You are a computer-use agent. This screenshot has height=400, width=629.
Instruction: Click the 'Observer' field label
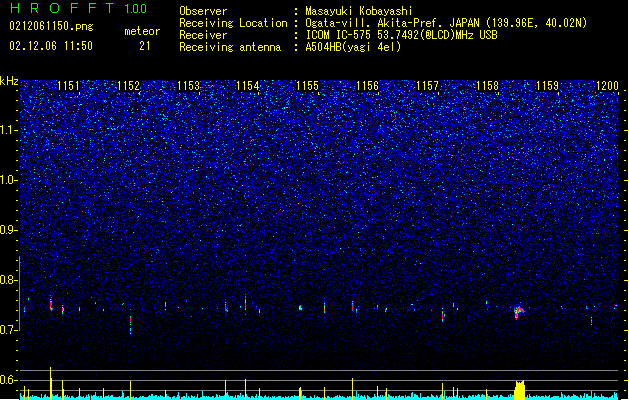[x=203, y=11]
